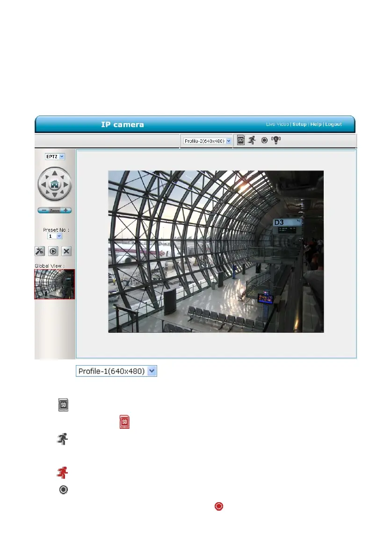Screen dimensions: 392x557
Task: Click the home icon in PTZ control wheel
Action: click(54, 184)
